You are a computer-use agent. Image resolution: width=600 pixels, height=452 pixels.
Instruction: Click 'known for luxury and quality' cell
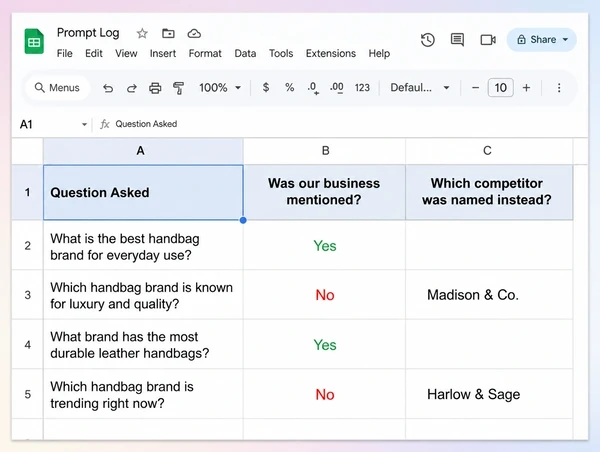point(143,295)
